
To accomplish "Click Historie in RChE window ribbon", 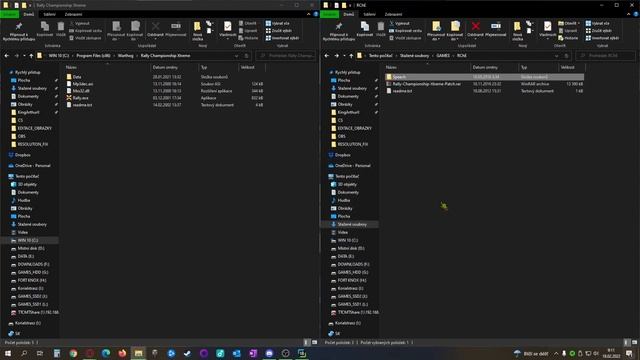I will pyautogui.click(x=568, y=38).
